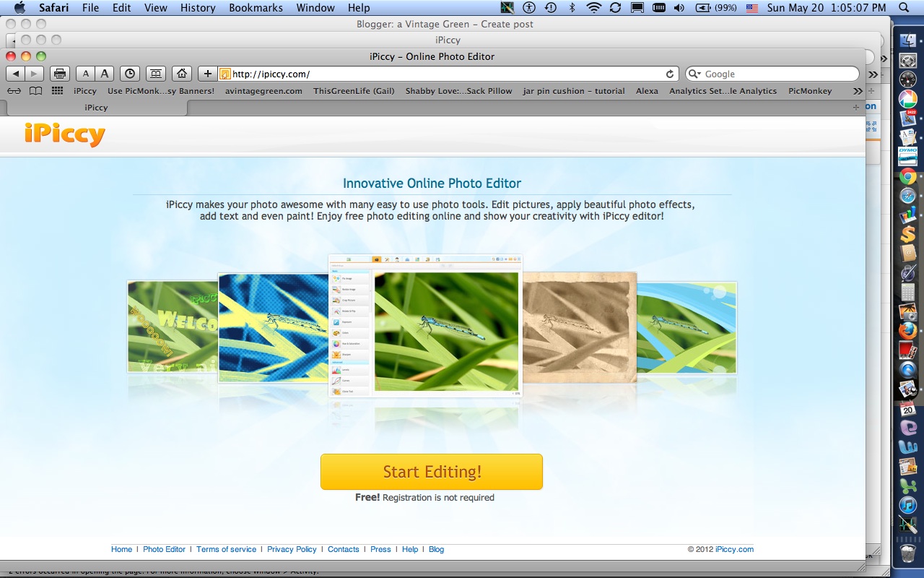Increase text size with the larger A icon
Viewport: 924px width, 578px height.
pyautogui.click(x=105, y=73)
